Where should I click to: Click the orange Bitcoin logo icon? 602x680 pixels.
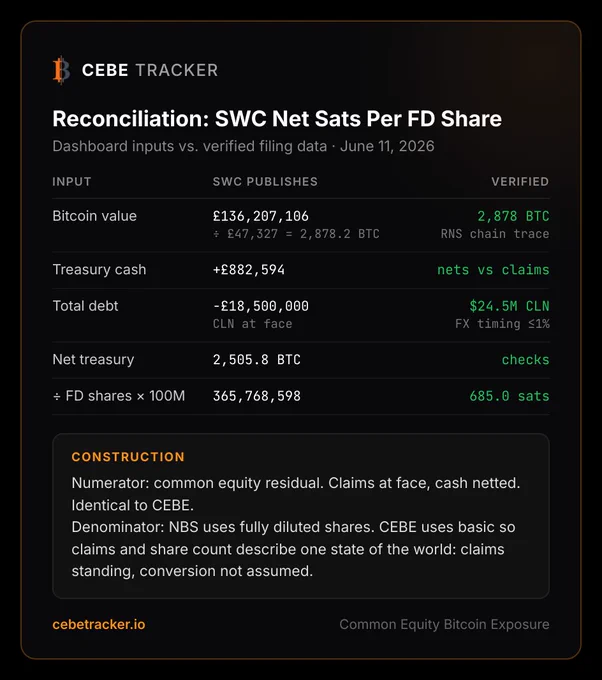click(x=62, y=70)
